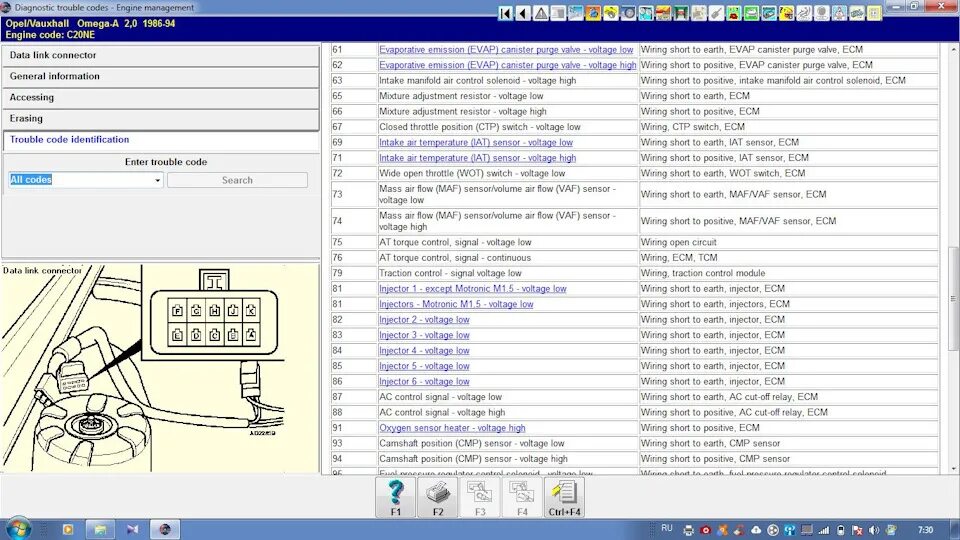Image resolution: width=960 pixels, height=540 pixels.
Task: Select 'AC control signal - voltage low' cell
Action: pyautogui.click(x=508, y=397)
